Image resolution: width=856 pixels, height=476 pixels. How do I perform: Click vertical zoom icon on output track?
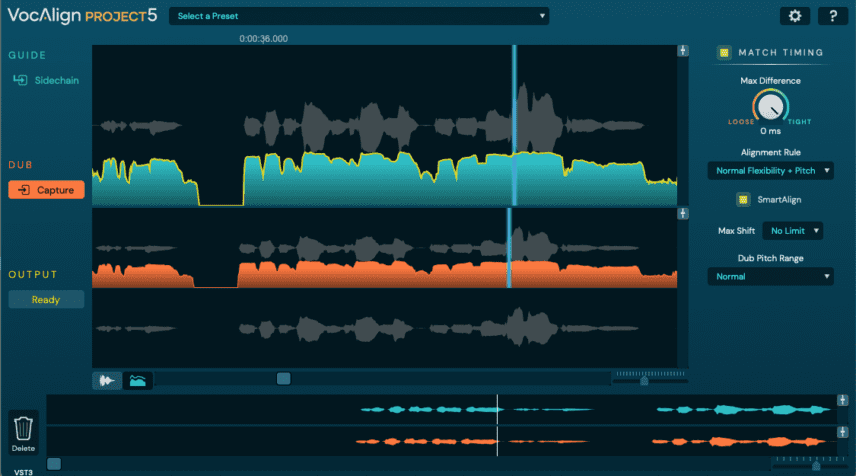coord(683,213)
